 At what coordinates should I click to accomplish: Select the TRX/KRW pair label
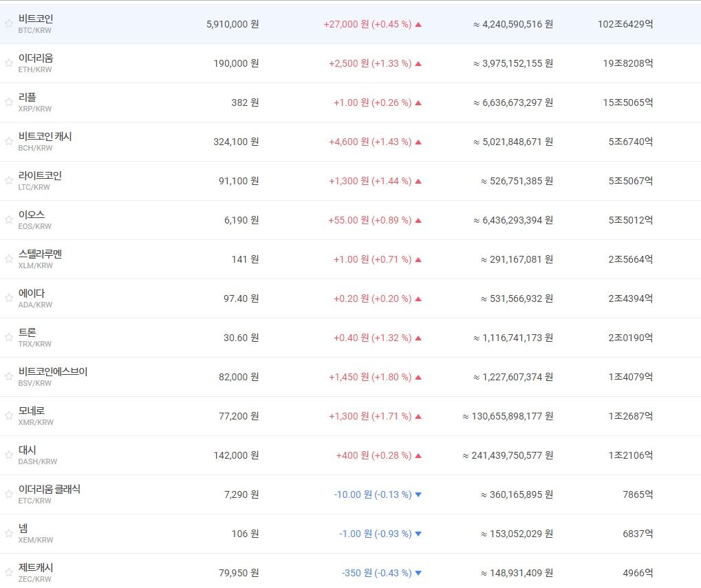point(35,344)
